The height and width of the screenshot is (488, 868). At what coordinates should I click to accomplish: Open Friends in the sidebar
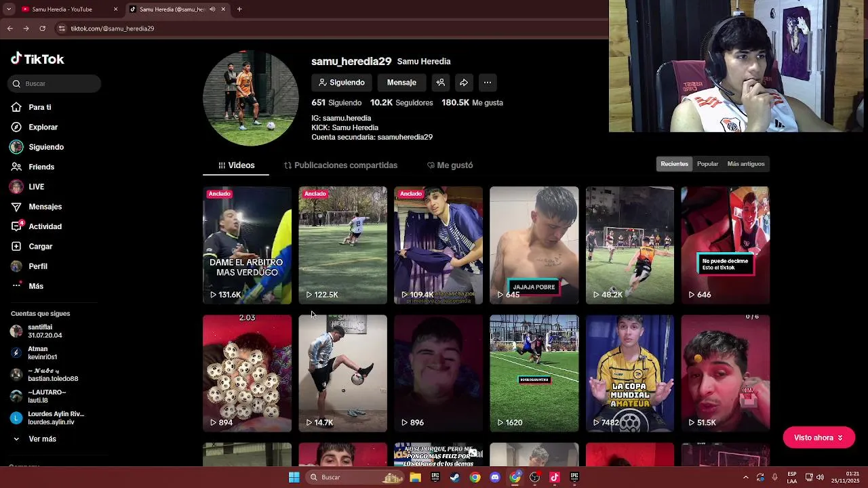coord(33,167)
